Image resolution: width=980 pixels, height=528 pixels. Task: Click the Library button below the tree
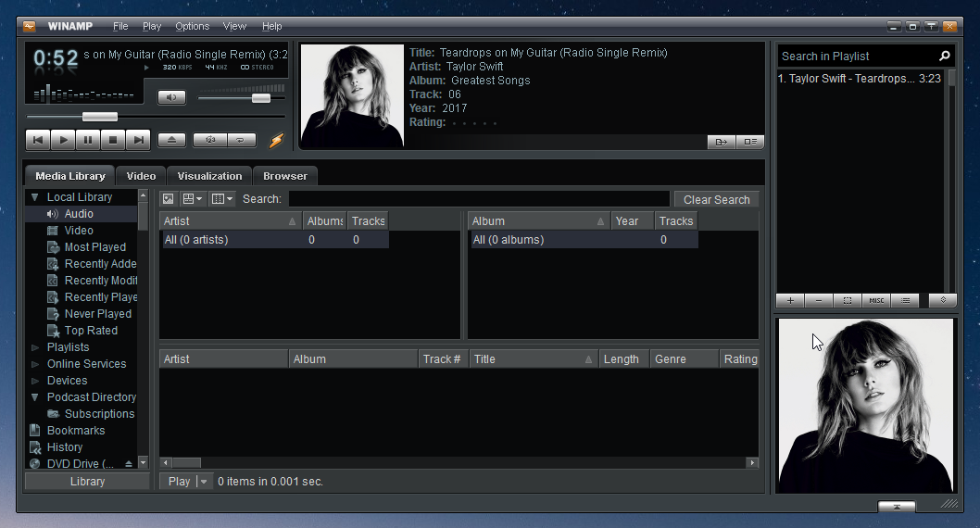(x=87, y=482)
